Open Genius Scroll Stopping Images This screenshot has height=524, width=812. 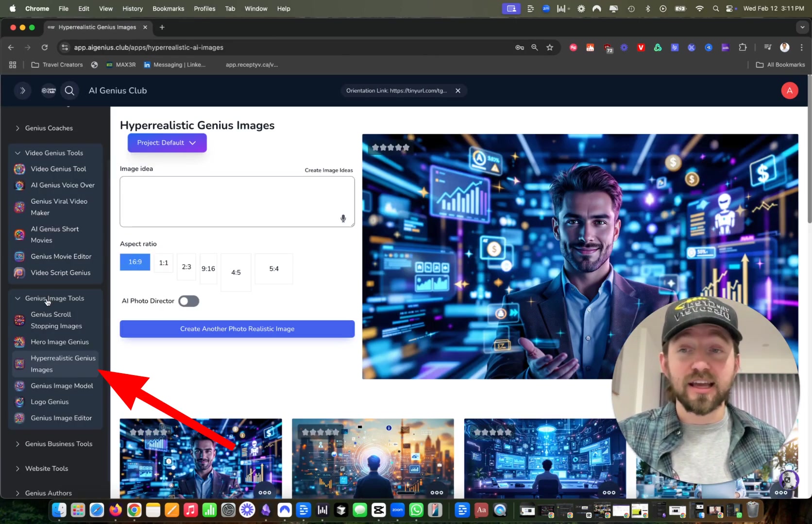pos(55,320)
